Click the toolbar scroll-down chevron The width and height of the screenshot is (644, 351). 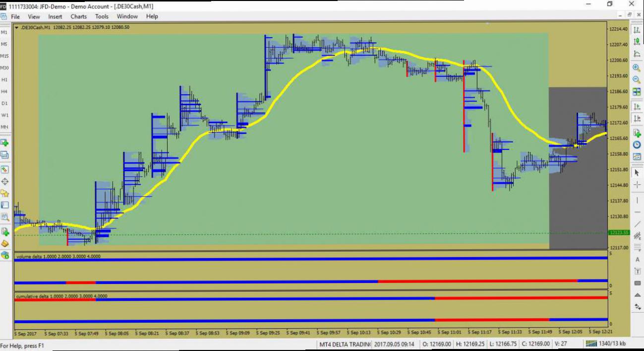click(x=639, y=294)
